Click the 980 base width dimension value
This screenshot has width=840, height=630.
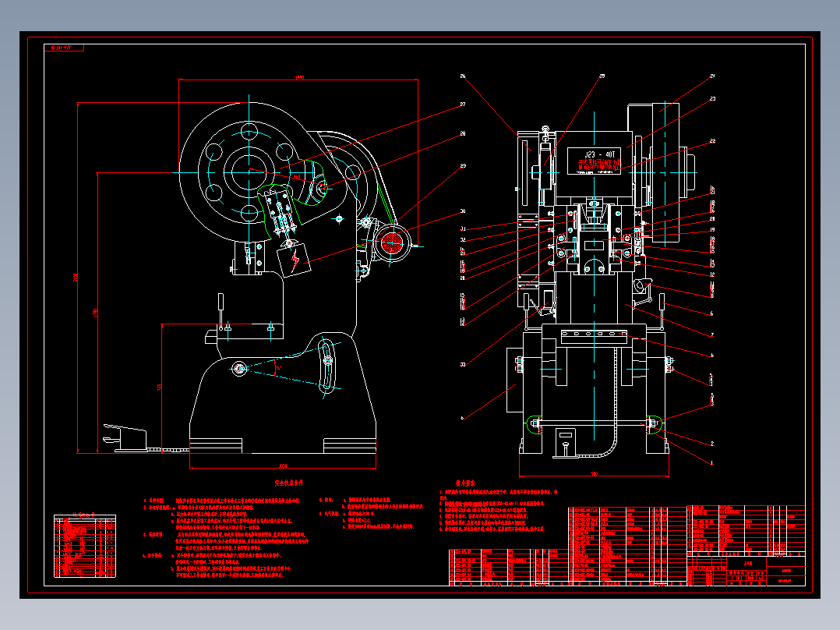click(x=594, y=474)
